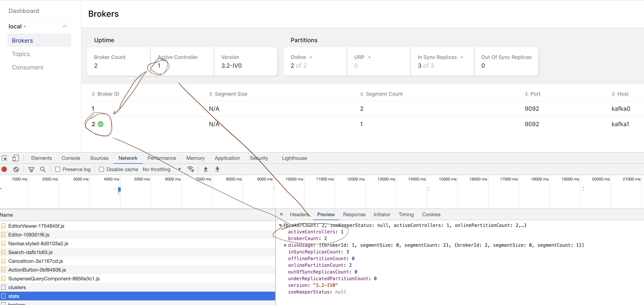Select the Preview tab in DevTools
This screenshot has width=644, height=305.
point(325,214)
